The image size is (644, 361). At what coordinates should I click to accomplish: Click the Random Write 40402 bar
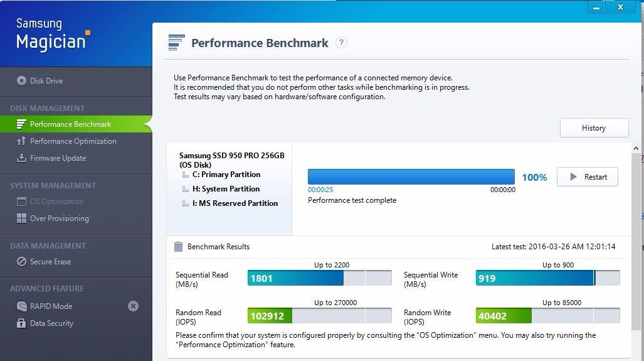click(x=547, y=316)
